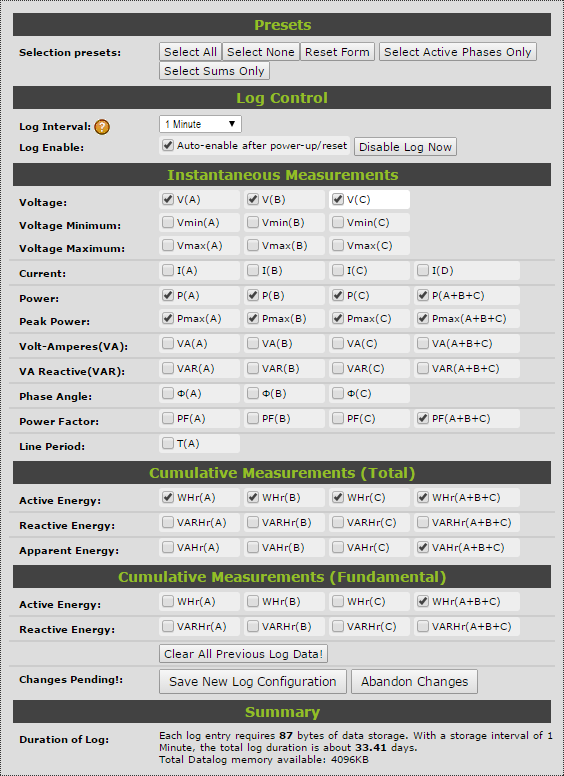Check the VA(B) checkbox

[253, 343]
